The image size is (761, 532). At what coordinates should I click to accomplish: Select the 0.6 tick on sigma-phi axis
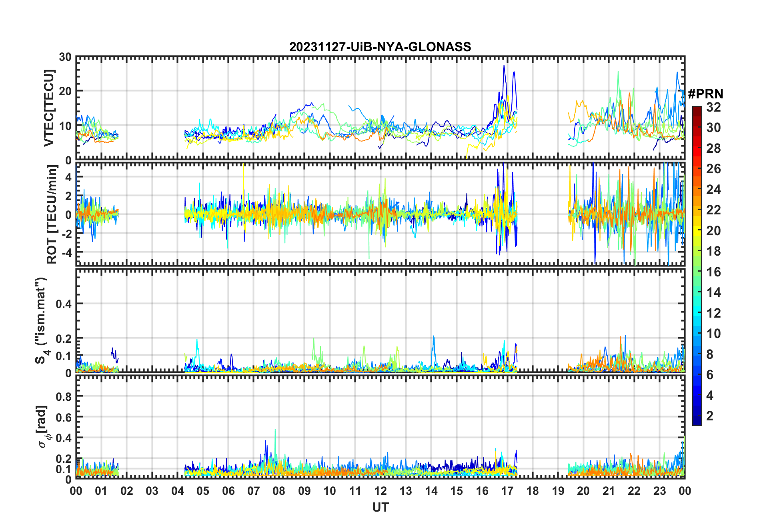pos(64,417)
